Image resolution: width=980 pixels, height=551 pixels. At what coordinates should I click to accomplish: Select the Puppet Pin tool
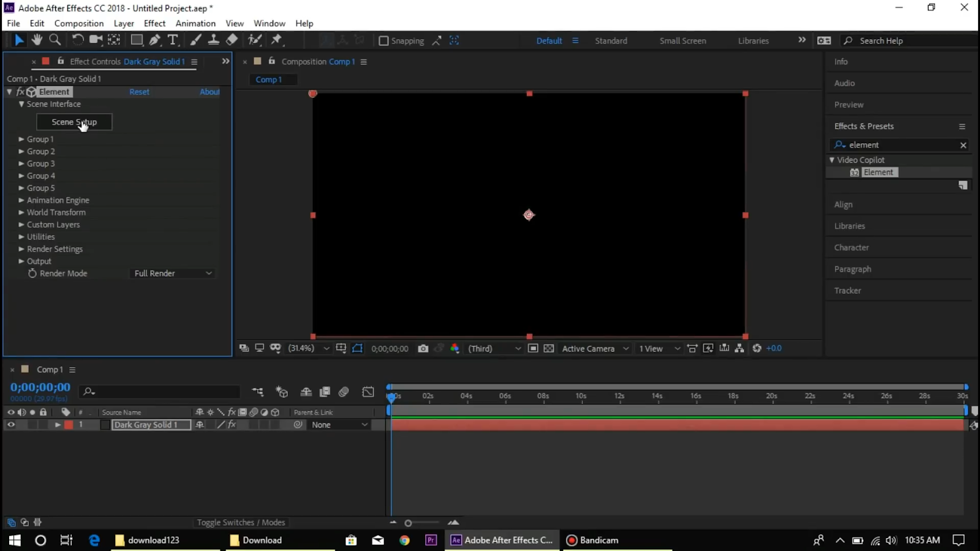(277, 40)
